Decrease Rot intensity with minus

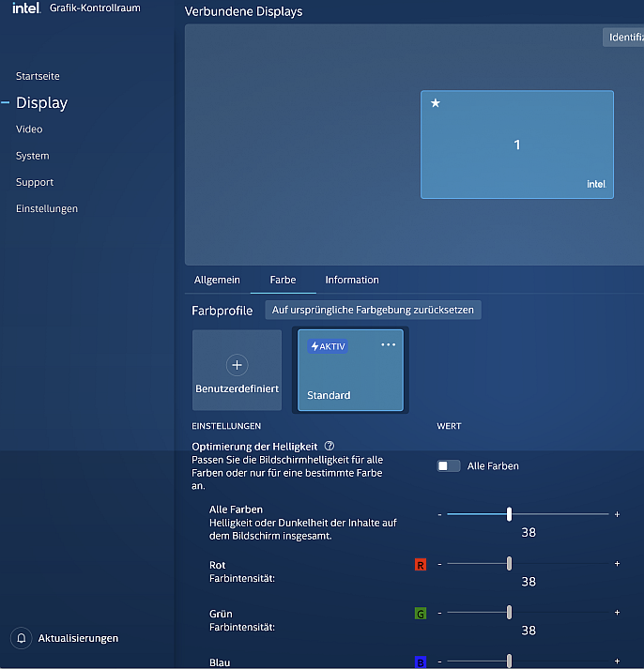pos(439,564)
